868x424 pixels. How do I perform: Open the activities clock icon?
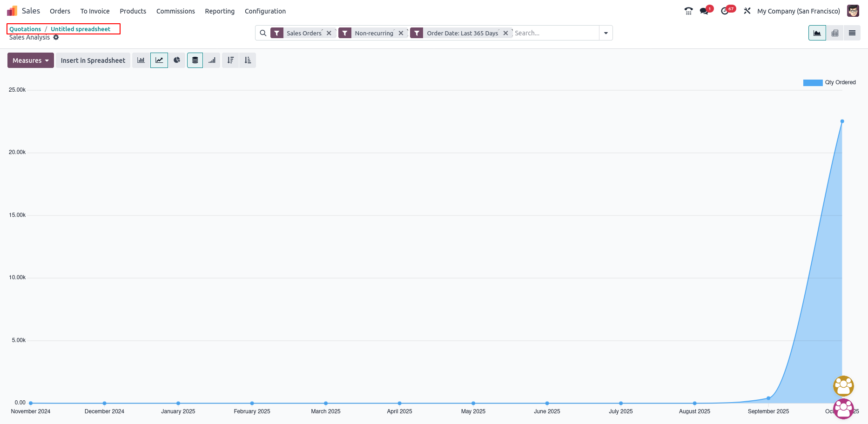(725, 11)
